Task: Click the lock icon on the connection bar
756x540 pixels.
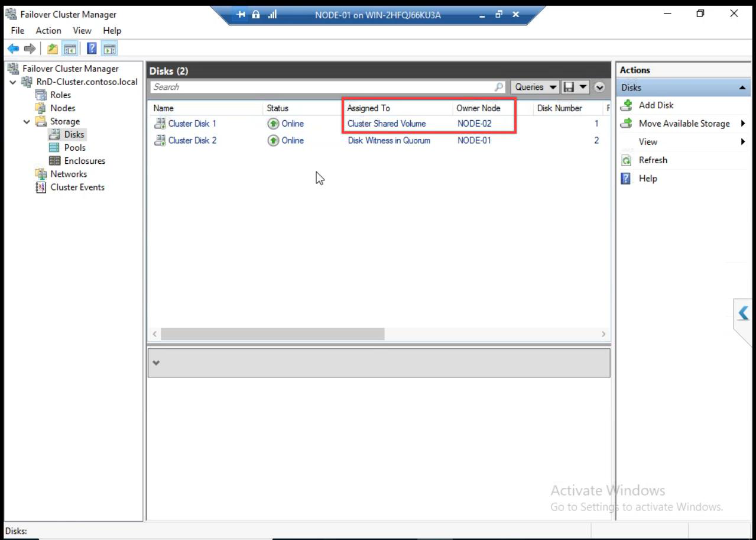Action: 257,15
